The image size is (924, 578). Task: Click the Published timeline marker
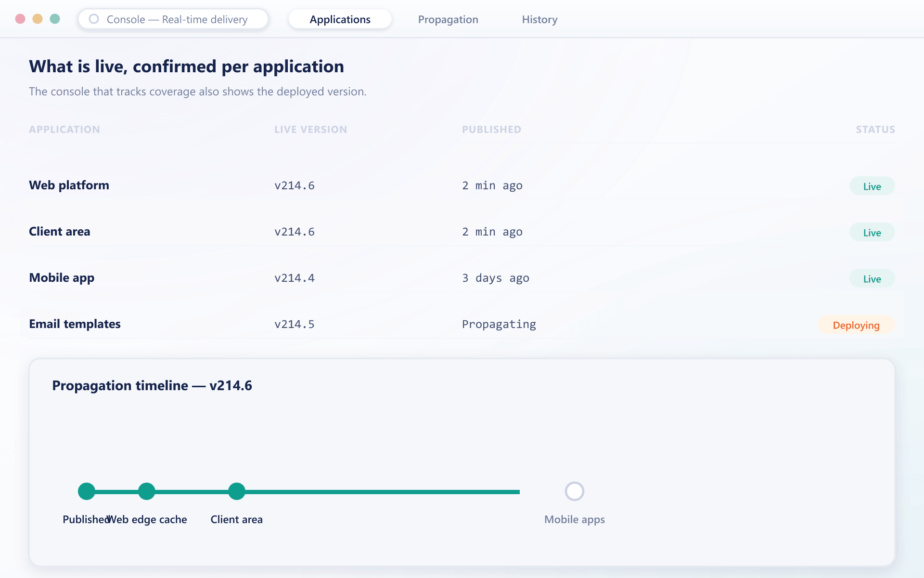click(x=87, y=491)
